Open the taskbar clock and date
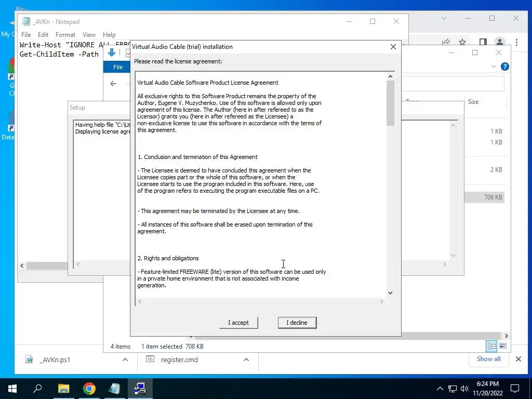Screen dimensions: 532x399 (487, 389)
